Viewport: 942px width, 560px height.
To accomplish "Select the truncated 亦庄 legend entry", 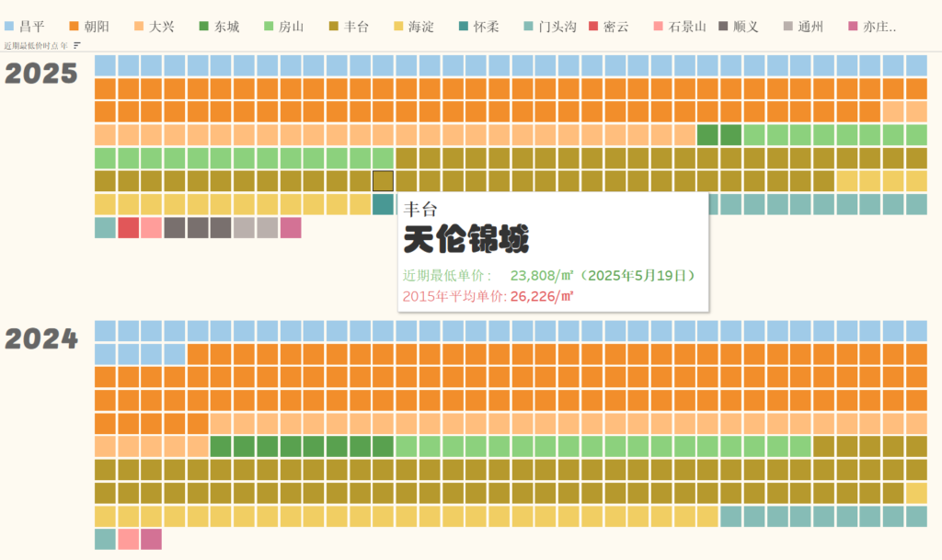I will 879,27.
